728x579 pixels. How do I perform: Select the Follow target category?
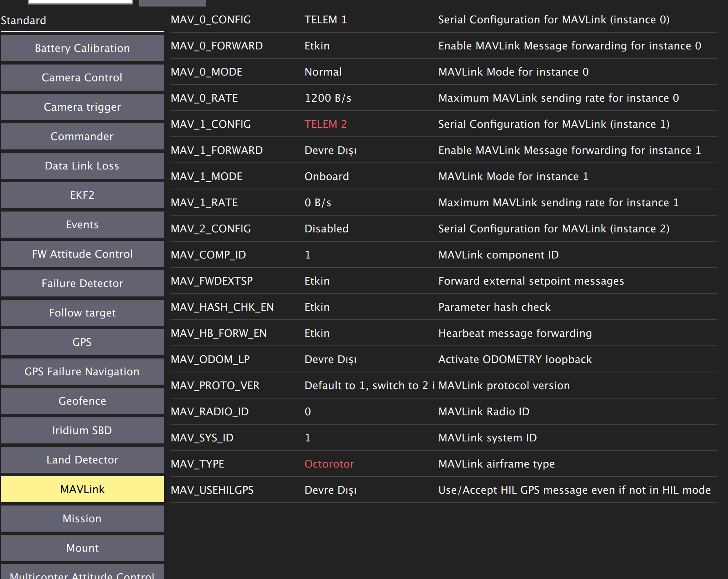(82, 312)
